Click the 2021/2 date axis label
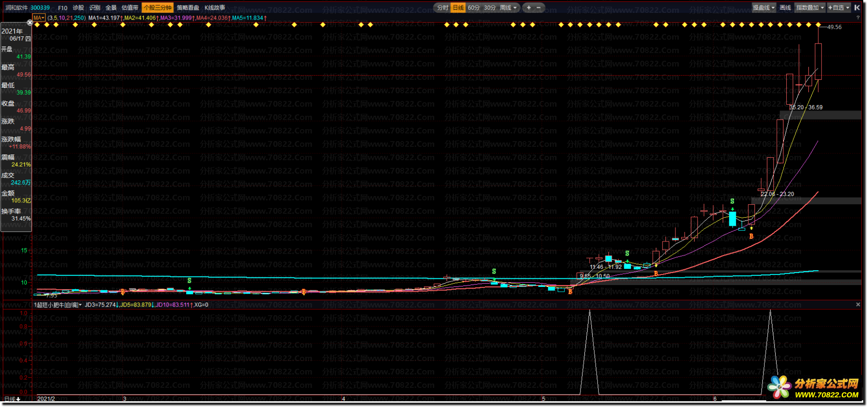The height and width of the screenshot is (407, 868). point(46,399)
